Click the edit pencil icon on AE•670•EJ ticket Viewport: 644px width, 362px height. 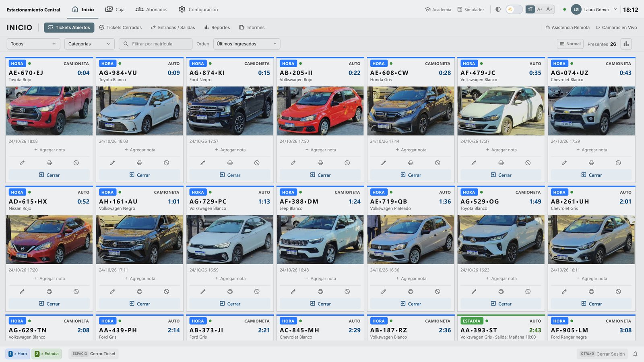point(22,163)
